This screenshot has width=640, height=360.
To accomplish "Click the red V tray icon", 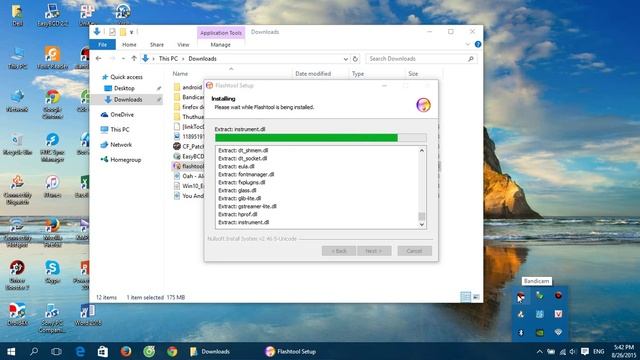I will click(x=558, y=314).
